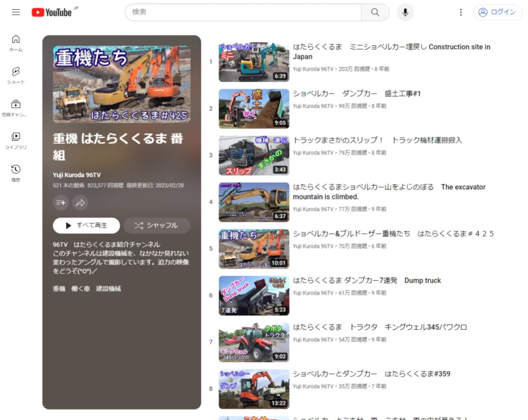The image size is (528, 420).
Task: Toggle シャッフル shuffle playback
Action: point(157,226)
